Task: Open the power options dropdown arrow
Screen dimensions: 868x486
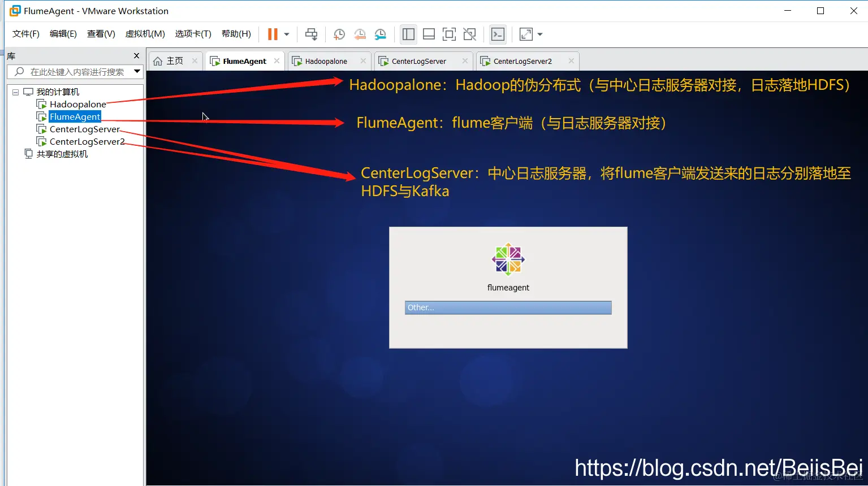Action: tap(287, 34)
